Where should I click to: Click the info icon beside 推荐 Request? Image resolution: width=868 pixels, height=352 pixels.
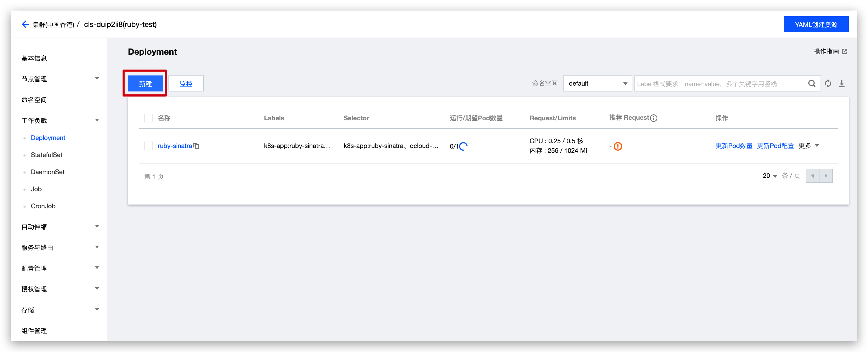[x=654, y=118]
